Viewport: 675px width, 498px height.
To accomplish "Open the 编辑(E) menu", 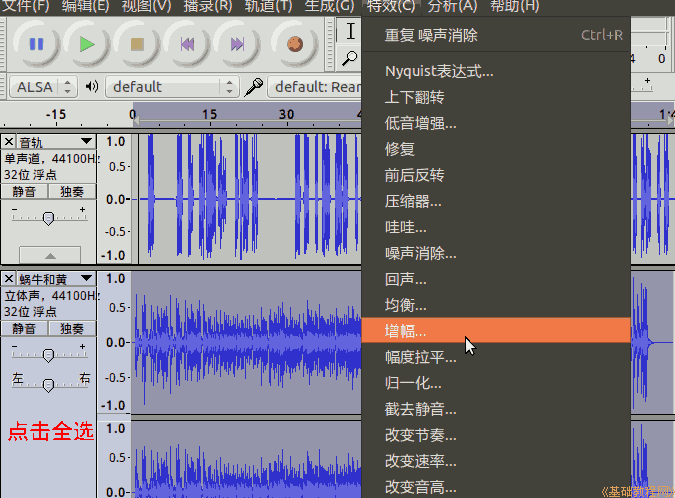I will tap(85, 6).
